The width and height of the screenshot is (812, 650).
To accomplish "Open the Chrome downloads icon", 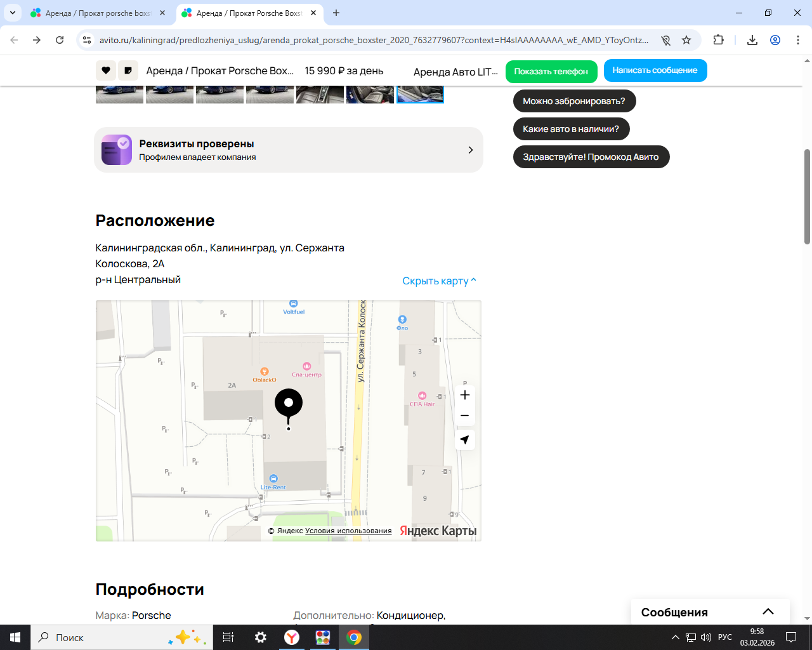I will click(x=752, y=40).
